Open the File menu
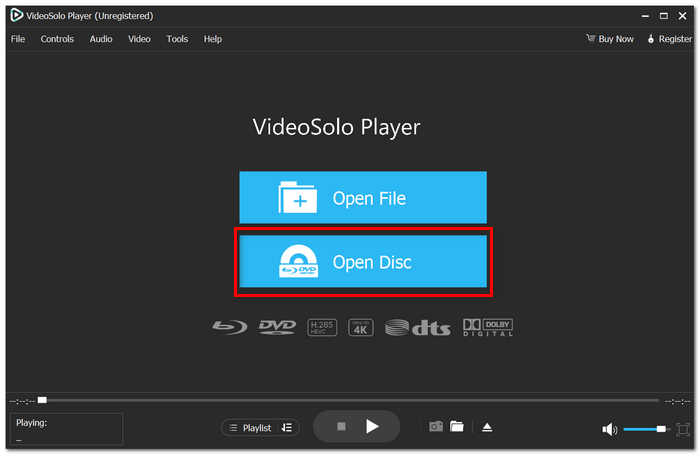The height and width of the screenshot is (455, 700). tap(18, 39)
